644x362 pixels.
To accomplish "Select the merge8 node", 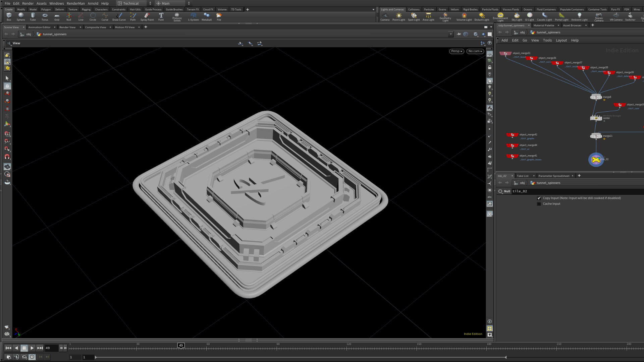I will [x=596, y=97].
